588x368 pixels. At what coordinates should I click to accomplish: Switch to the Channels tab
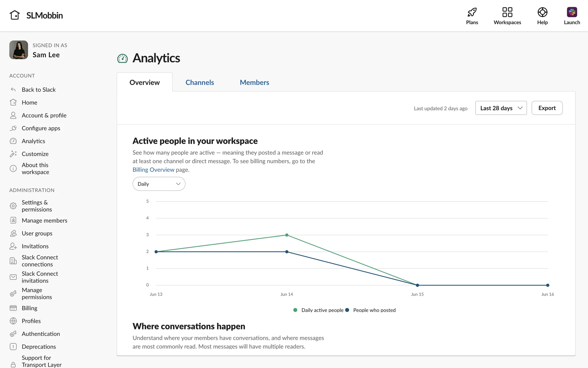(x=199, y=82)
